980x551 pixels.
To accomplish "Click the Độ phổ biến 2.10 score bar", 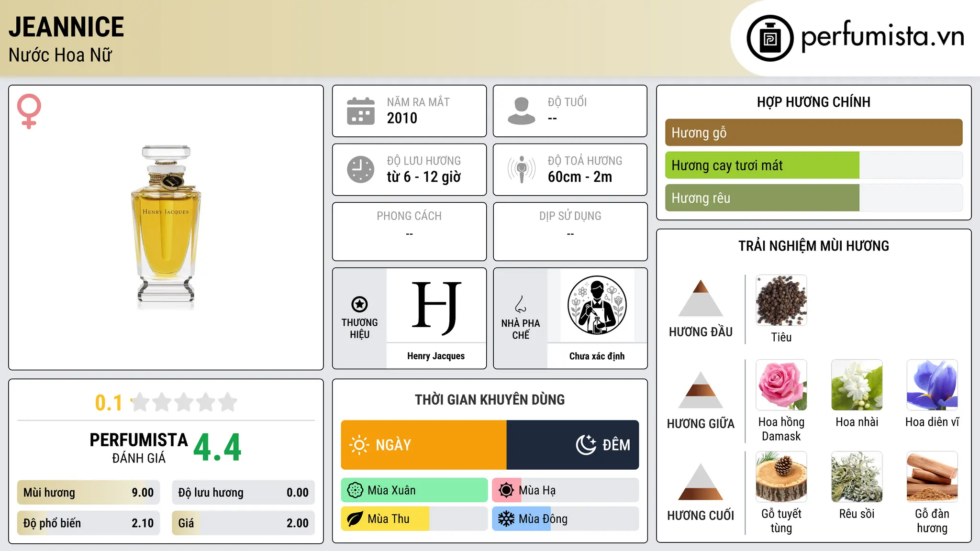I will click(x=89, y=523).
